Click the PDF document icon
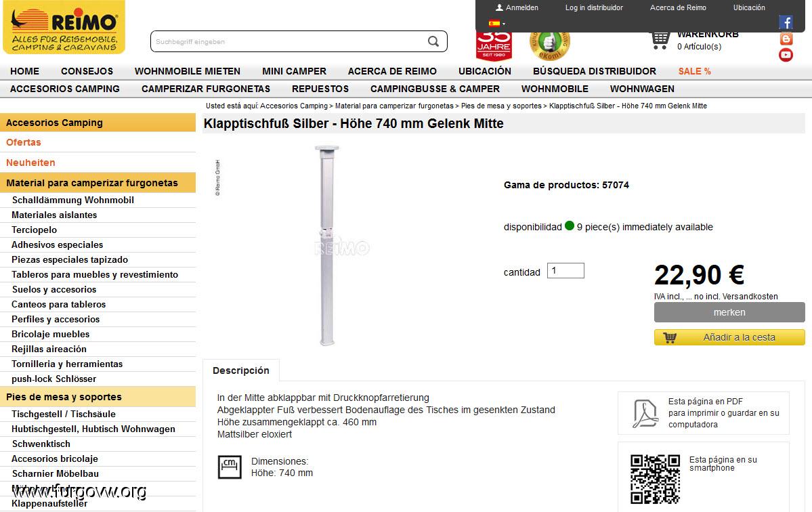812x512 pixels. click(x=645, y=414)
